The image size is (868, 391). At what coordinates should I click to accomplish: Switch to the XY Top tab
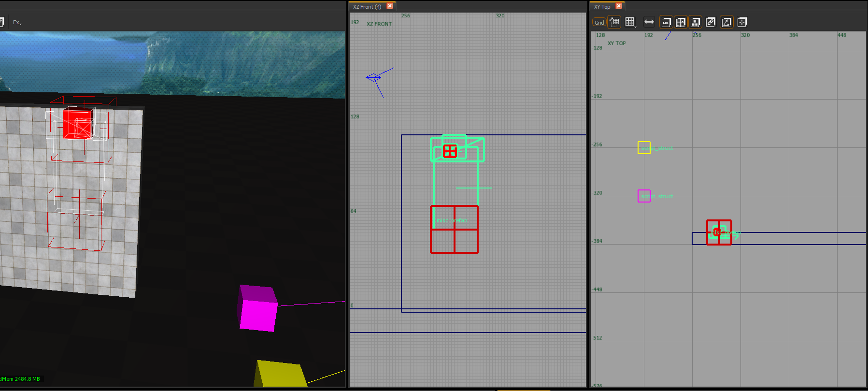(x=602, y=6)
